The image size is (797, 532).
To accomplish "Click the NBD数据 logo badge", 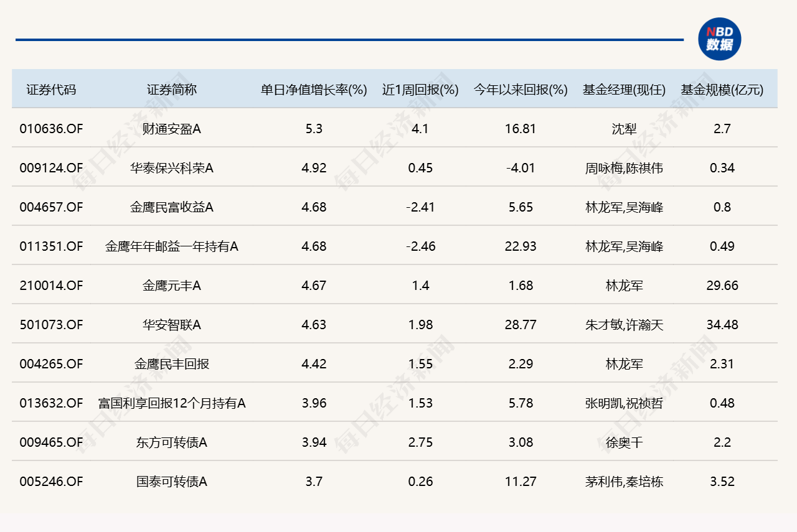I will point(720,39).
